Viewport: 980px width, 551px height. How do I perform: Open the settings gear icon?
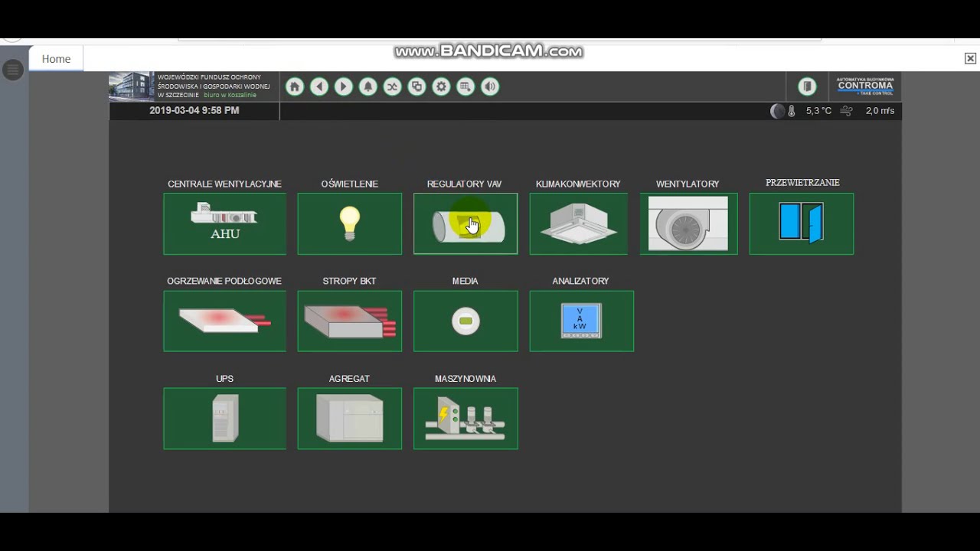point(441,86)
